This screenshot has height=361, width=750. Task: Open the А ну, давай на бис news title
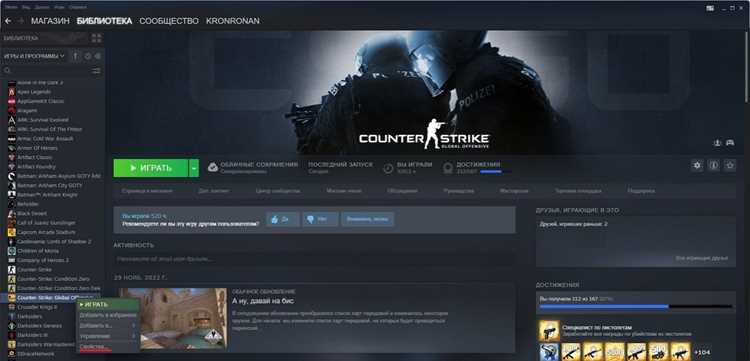[263, 301]
